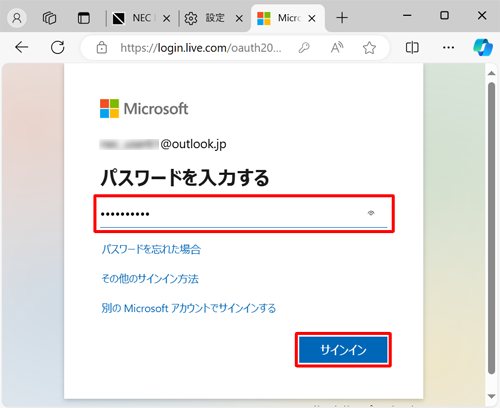Refresh the current page
The width and height of the screenshot is (500, 408).
tap(58, 47)
